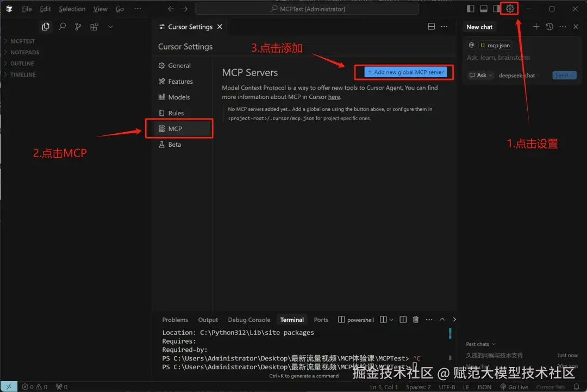Image resolution: width=587 pixels, height=392 pixels.
Task: Split the terminal pane icon
Action: tap(403, 319)
